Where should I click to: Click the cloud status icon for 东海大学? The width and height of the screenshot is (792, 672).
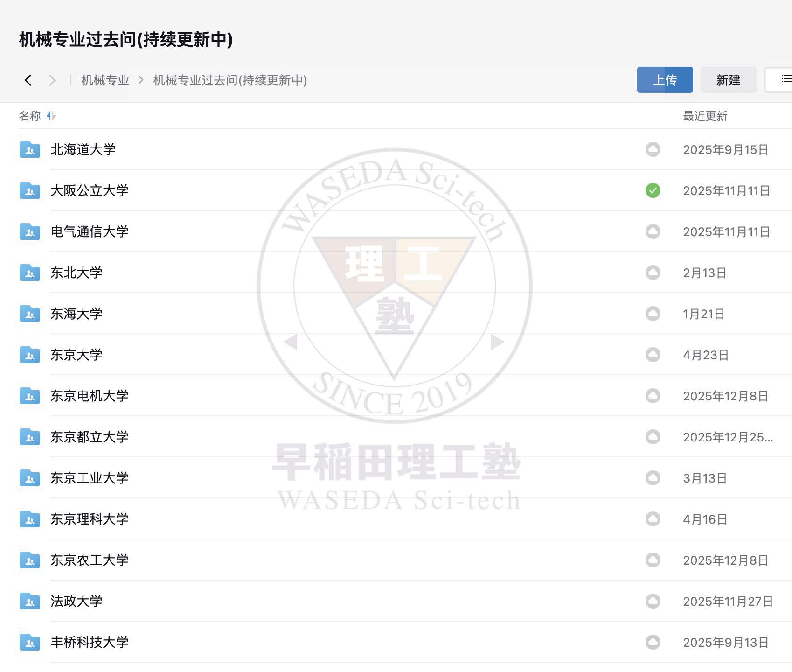pos(653,314)
